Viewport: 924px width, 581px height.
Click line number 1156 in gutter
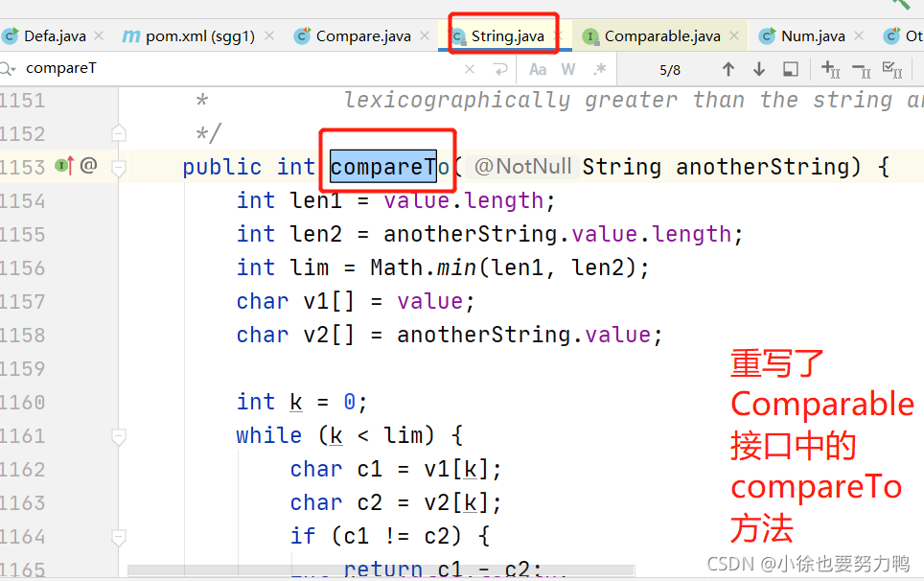22,268
